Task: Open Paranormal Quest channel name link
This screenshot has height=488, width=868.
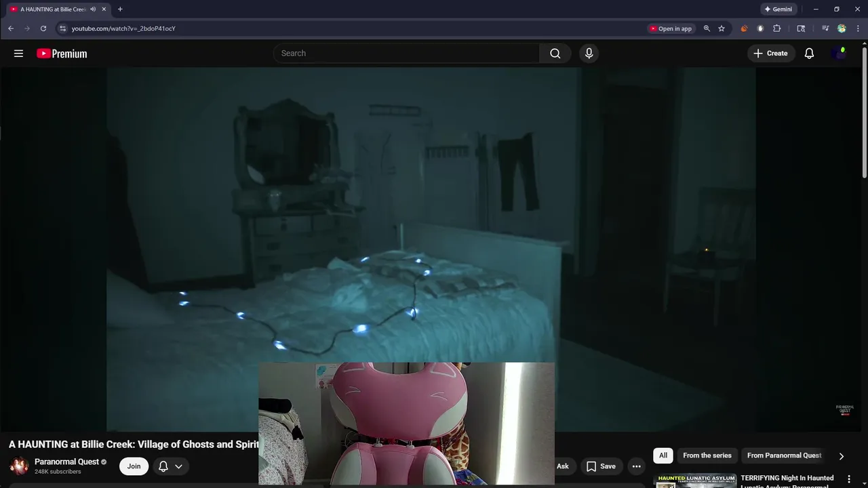Action: [x=66, y=462]
